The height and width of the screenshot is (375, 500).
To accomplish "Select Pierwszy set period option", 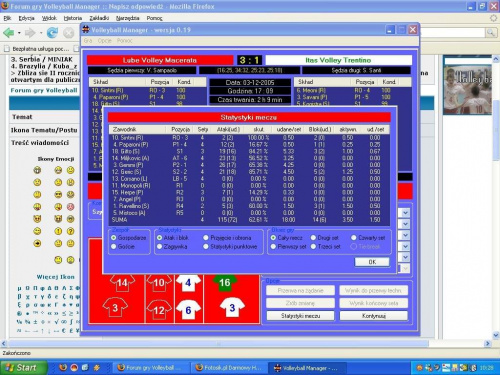I will tap(273, 246).
